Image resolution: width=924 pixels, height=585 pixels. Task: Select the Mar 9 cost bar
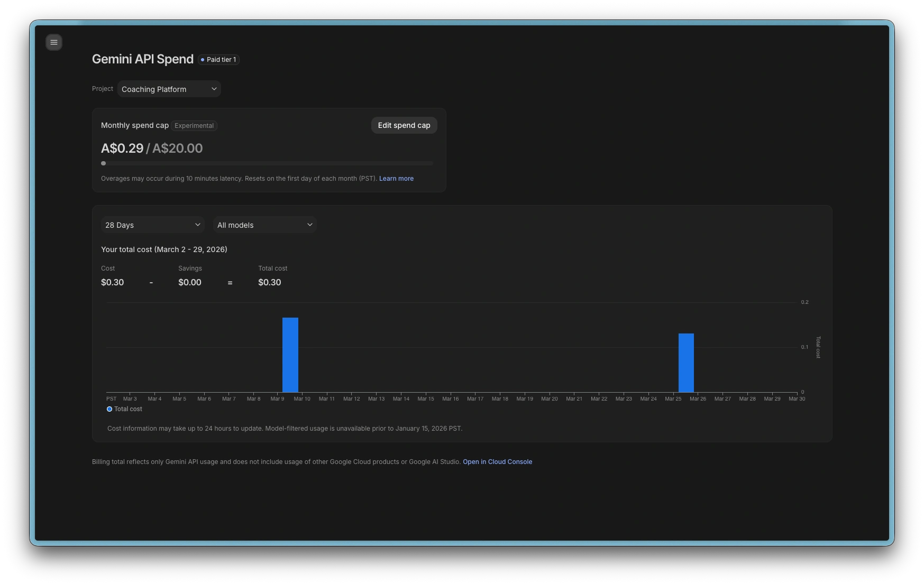[290, 355]
